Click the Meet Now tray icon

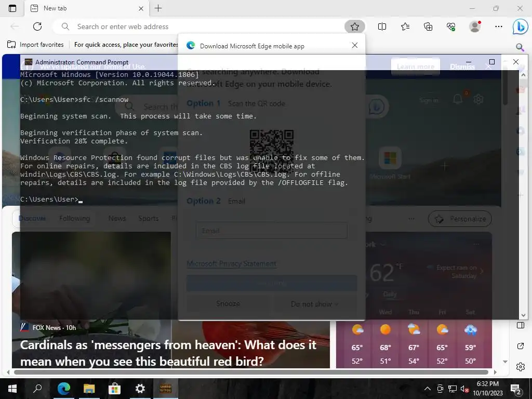(x=440, y=389)
